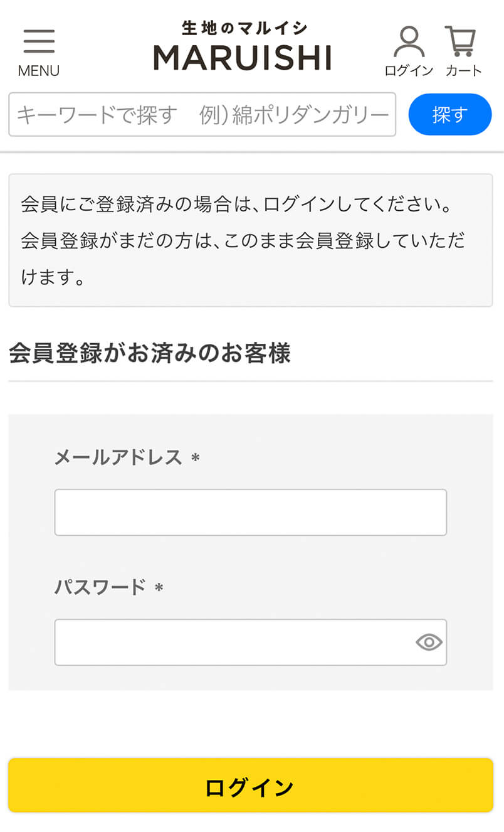Click the MENU text label
The height and width of the screenshot is (832, 504).
pos(39,71)
